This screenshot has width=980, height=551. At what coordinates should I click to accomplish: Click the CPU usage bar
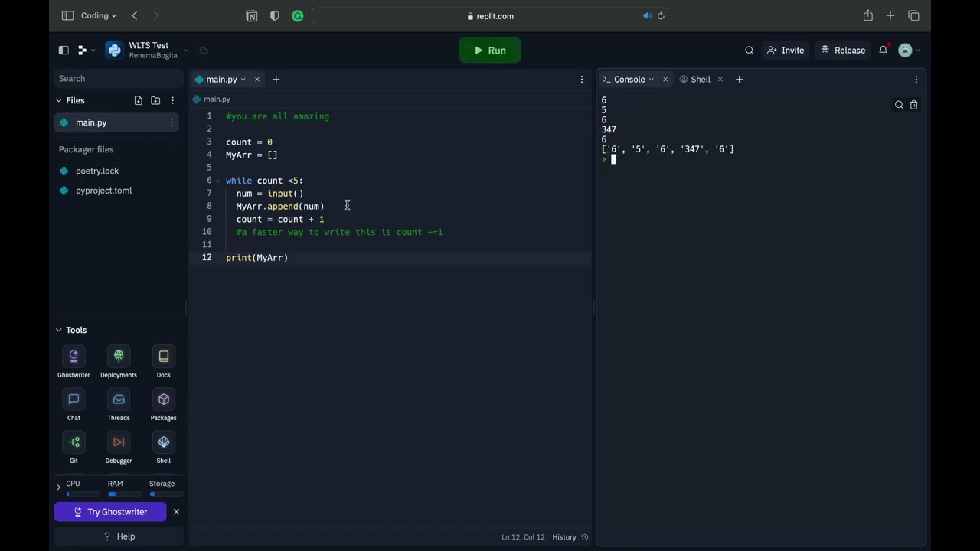pyautogui.click(x=83, y=494)
